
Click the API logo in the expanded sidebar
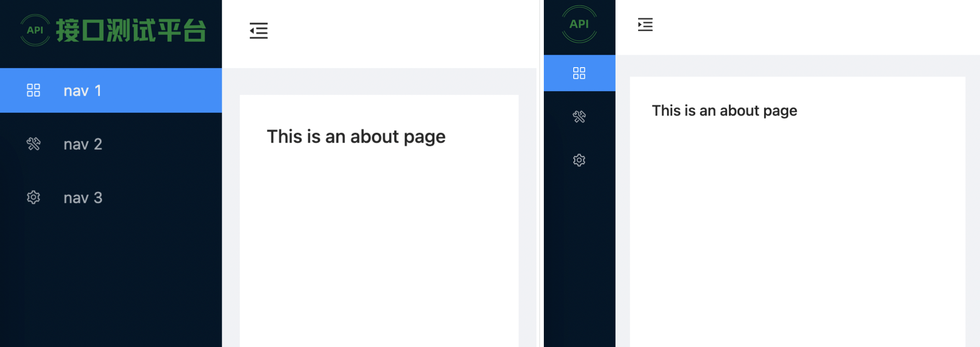pyautogui.click(x=35, y=30)
